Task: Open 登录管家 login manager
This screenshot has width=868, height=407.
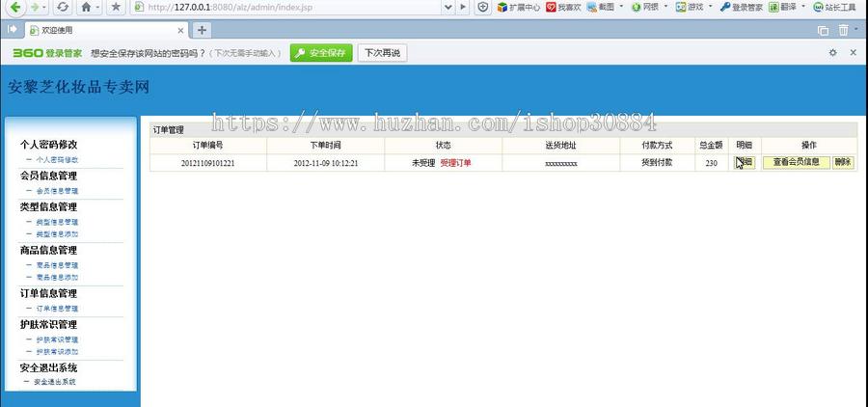Action: (x=742, y=7)
